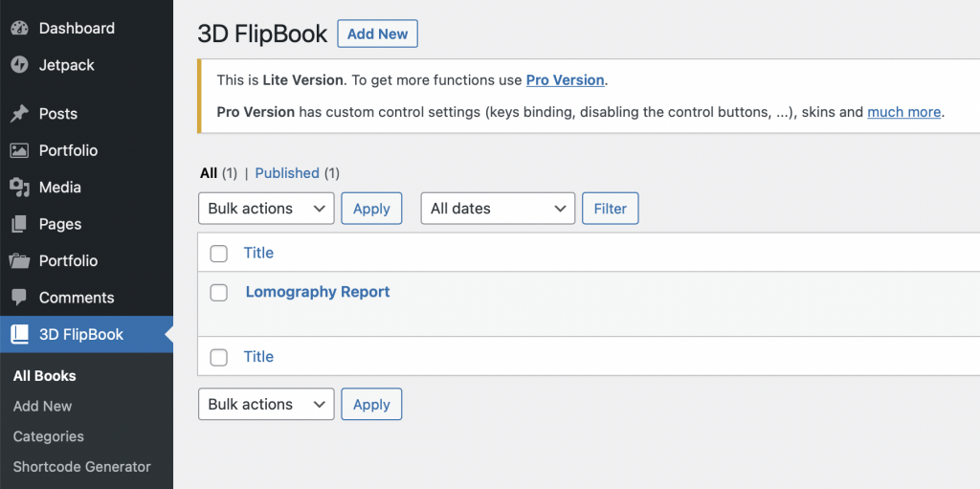This screenshot has width=980, height=489.
Task: Follow the Pro Version link
Action: (566, 80)
